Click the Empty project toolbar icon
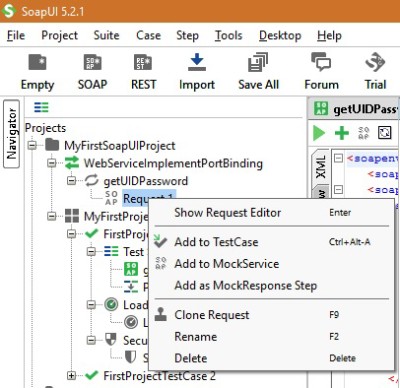Screen dimensions: 400x388 click(x=37, y=62)
